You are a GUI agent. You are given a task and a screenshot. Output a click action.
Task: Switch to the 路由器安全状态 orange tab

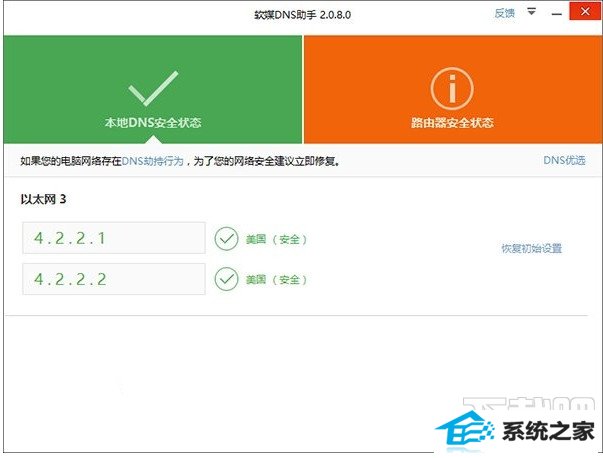(x=453, y=90)
